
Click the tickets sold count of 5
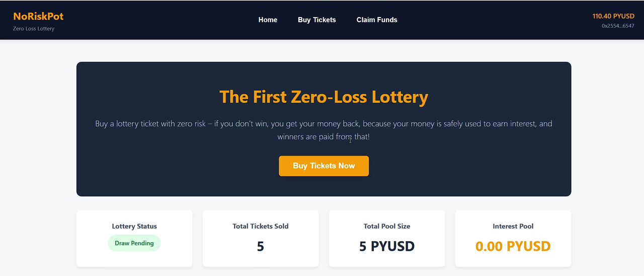pos(260,246)
